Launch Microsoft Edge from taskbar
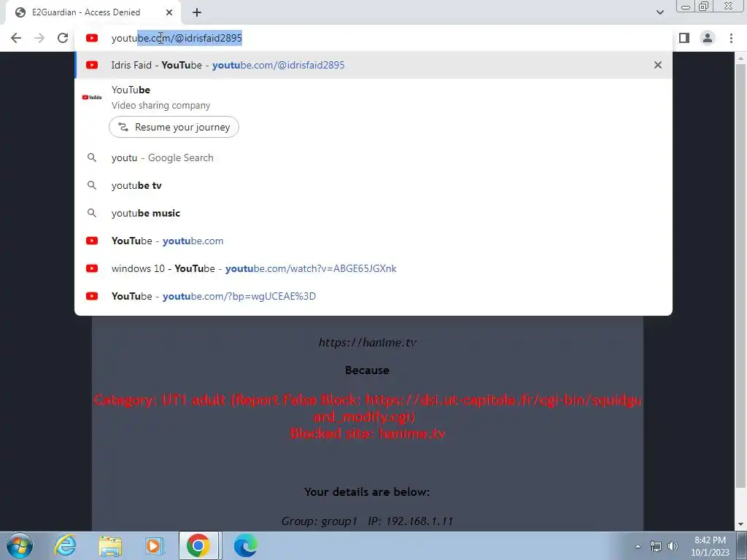 click(x=245, y=545)
